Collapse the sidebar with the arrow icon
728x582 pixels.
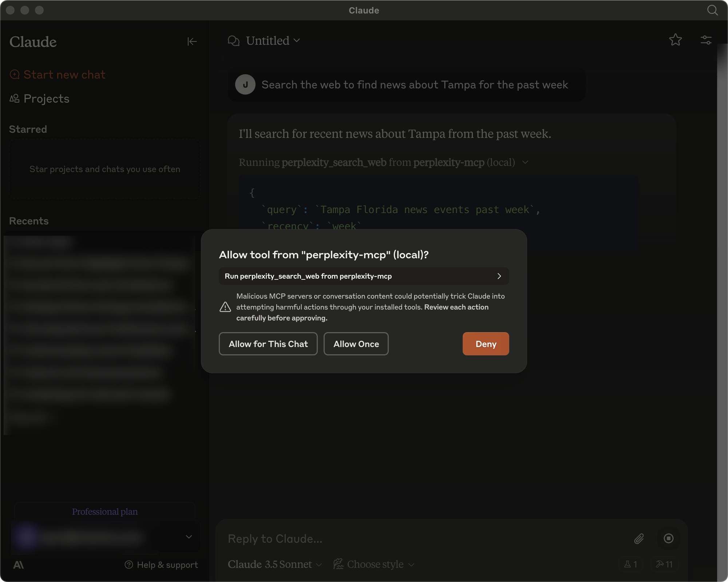pos(192,41)
